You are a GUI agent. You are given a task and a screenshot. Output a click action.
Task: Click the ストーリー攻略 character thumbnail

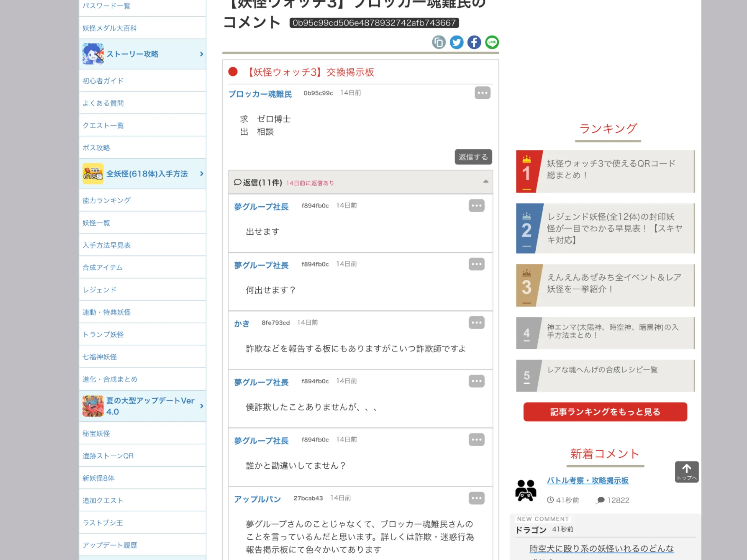point(93,54)
